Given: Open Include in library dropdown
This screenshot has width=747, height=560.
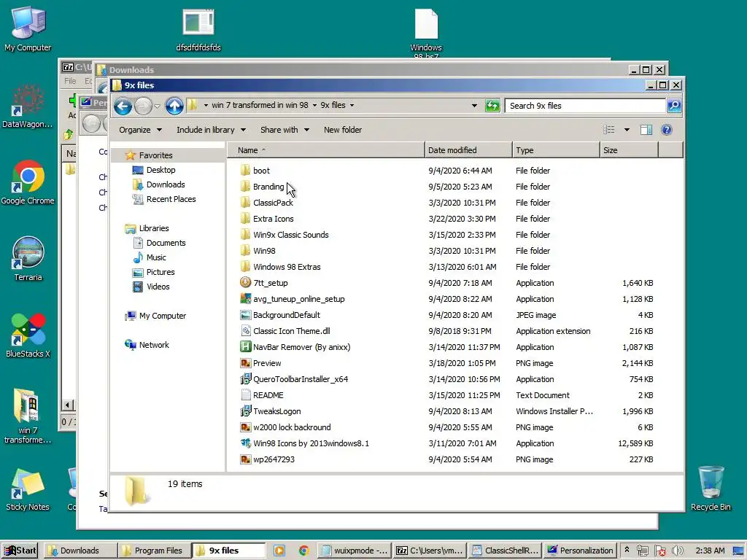Looking at the screenshot, I should (211, 130).
